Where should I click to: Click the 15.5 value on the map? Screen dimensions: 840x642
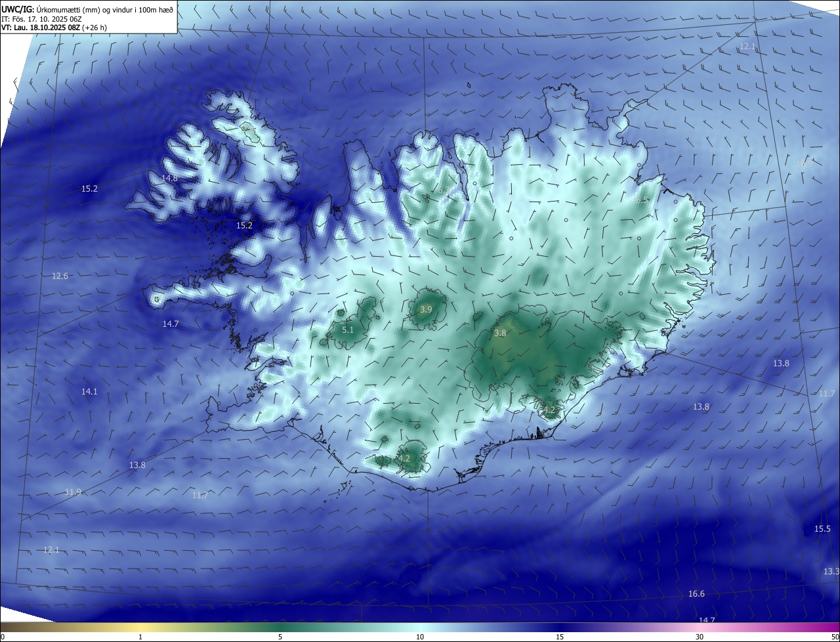coord(822,528)
